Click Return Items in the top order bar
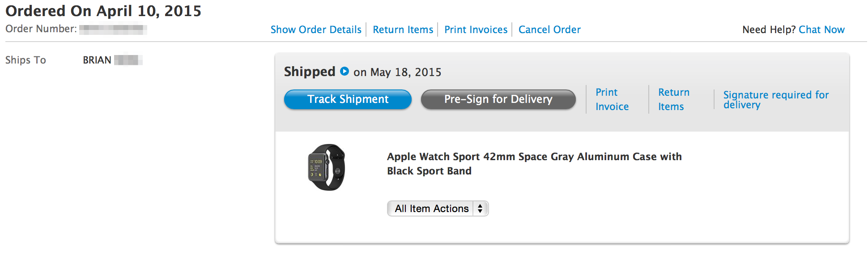The image size is (868, 255). (x=403, y=30)
